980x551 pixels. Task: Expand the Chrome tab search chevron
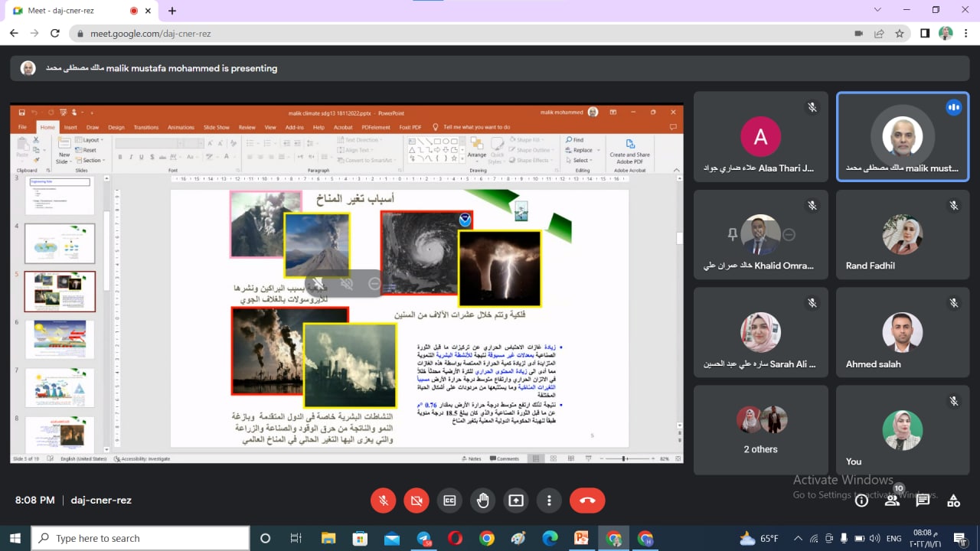(x=877, y=10)
